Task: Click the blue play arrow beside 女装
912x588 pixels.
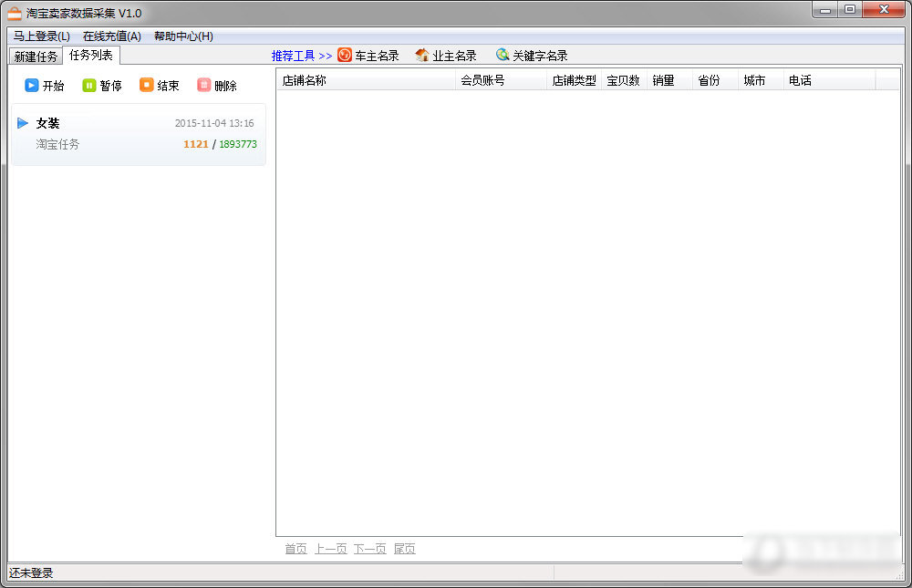Action: click(x=23, y=123)
